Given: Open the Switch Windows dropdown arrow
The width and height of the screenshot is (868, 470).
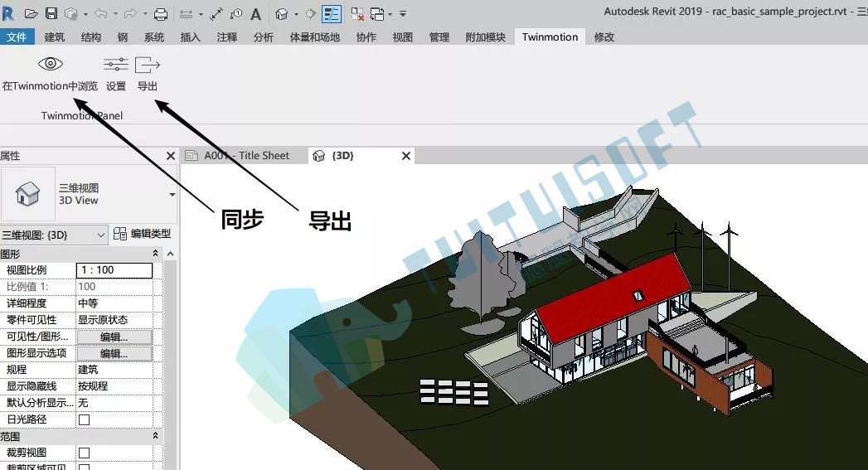Looking at the screenshot, I should (x=390, y=14).
